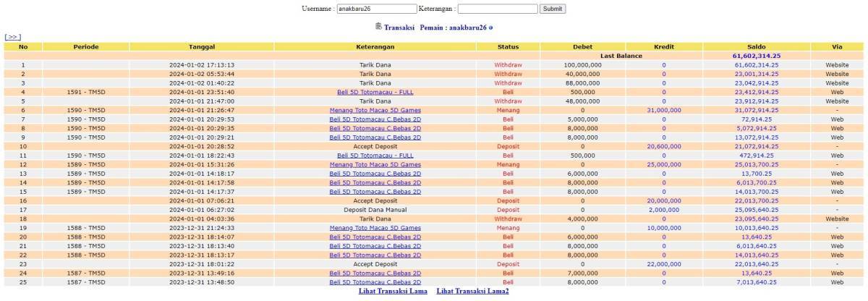The image size is (868, 301).
Task: Open row 25 Beli 5D Totomacau C.Bebas 2D
Action: [375, 282]
